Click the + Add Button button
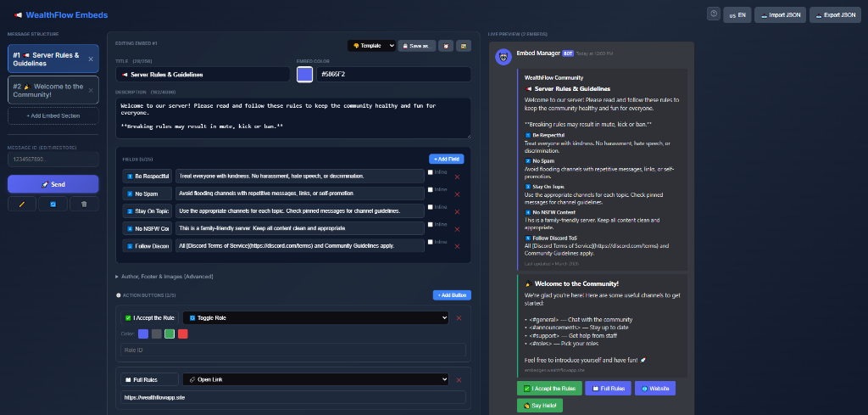868x415 pixels. pos(452,295)
